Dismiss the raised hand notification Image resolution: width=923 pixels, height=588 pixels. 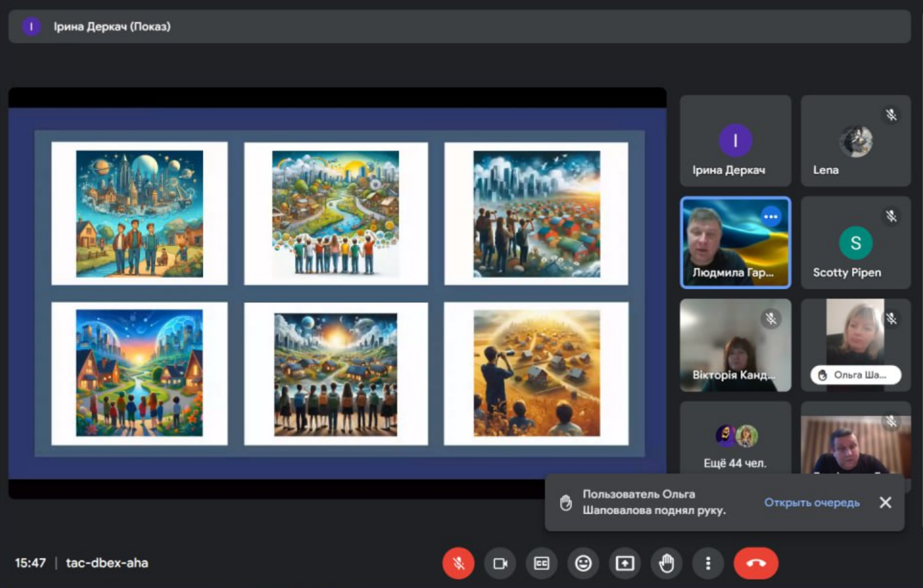(x=885, y=503)
